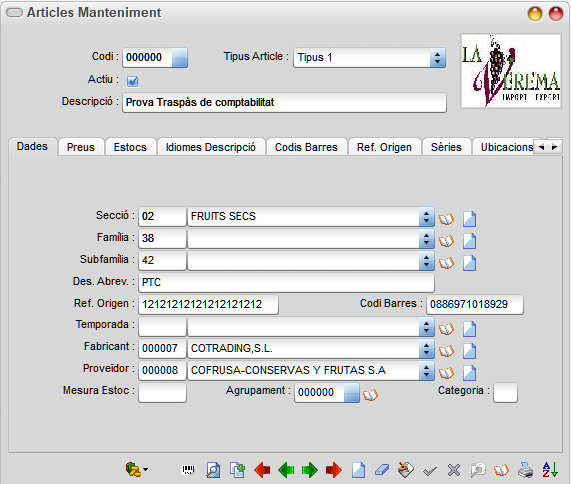Click new page icon in Família row
The height and width of the screenshot is (484, 571).
click(x=469, y=241)
